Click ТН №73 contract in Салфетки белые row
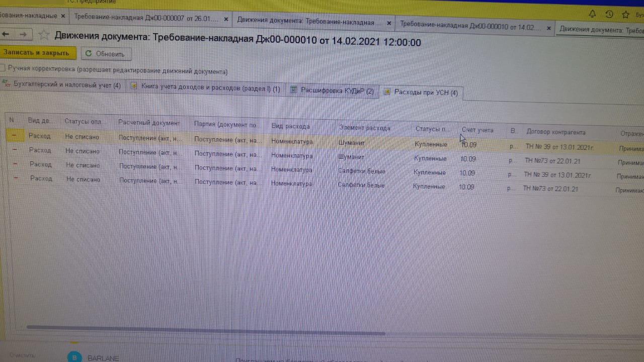This screenshot has width=644, height=362. pos(550,189)
